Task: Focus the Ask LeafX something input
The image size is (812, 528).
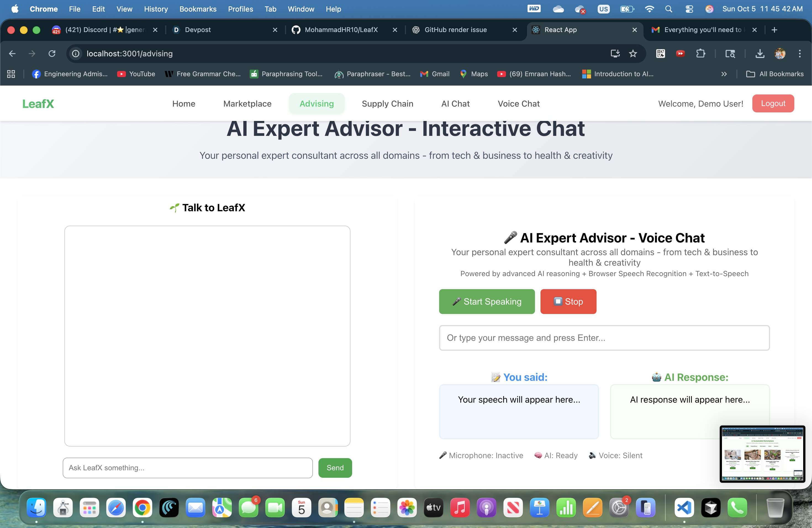Action: click(x=188, y=468)
